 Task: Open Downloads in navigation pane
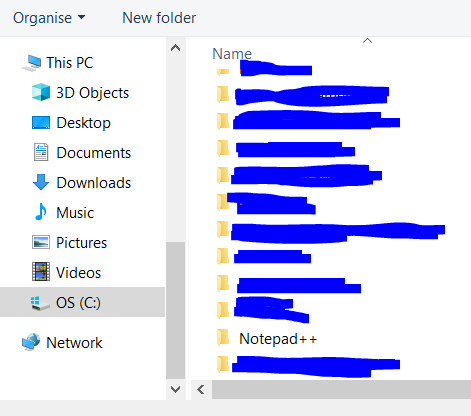pos(94,183)
